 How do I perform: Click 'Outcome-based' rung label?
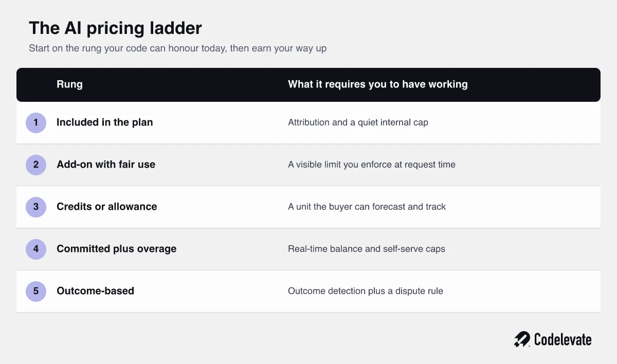95,291
